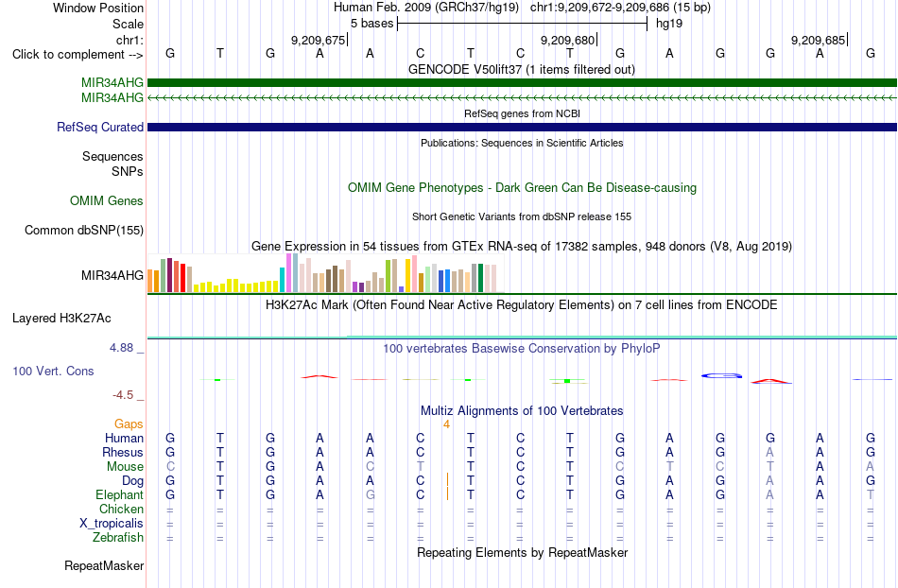Image resolution: width=898 pixels, height=588 pixels.
Task: Click the blue G glyph in PhyloP track
Action: [721, 375]
